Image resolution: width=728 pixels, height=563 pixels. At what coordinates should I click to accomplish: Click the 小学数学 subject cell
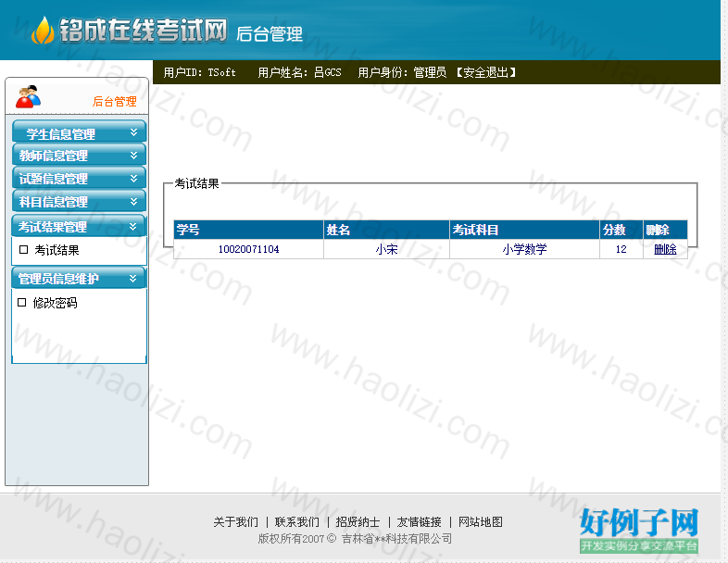tap(524, 249)
